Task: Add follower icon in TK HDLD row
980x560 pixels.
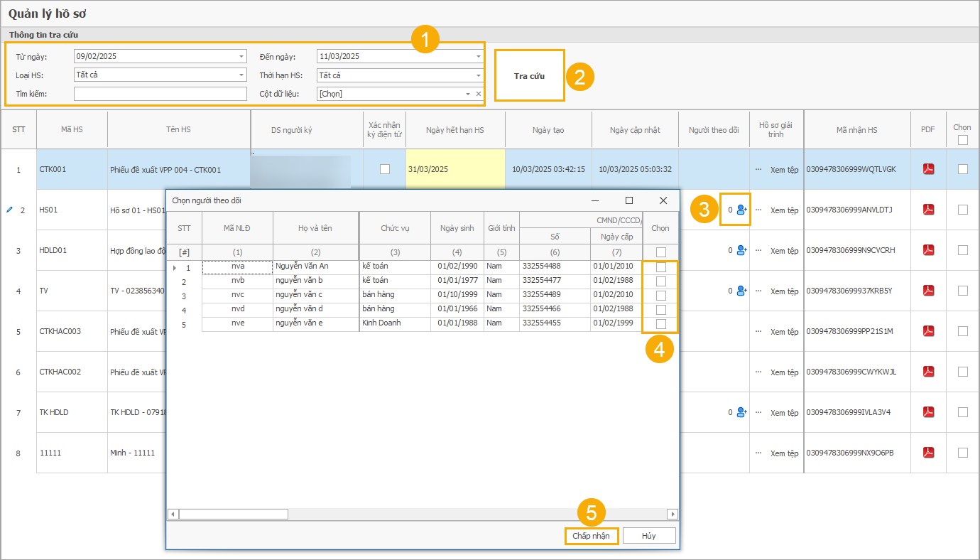Action: [x=741, y=412]
